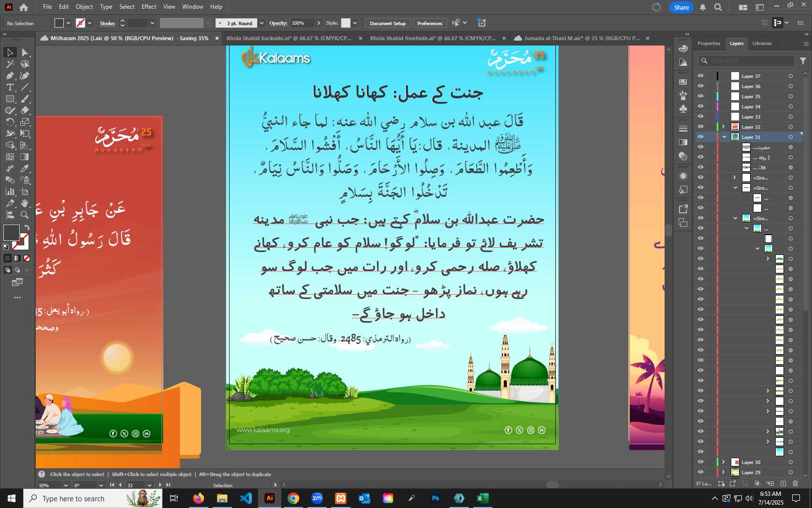Viewport: 812px width, 508px height.
Task: Filter layers with funnel icon
Action: click(803, 61)
